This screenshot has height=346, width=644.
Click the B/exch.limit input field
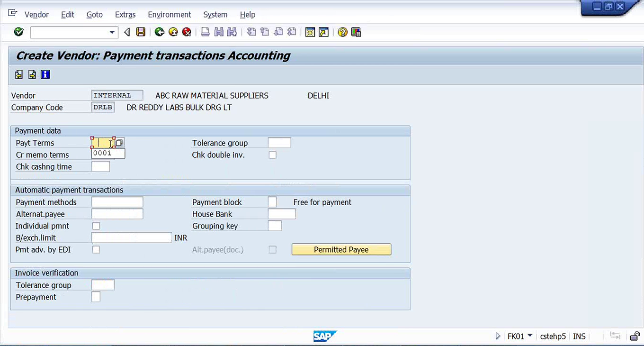pyautogui.click(x=132, y=238)
